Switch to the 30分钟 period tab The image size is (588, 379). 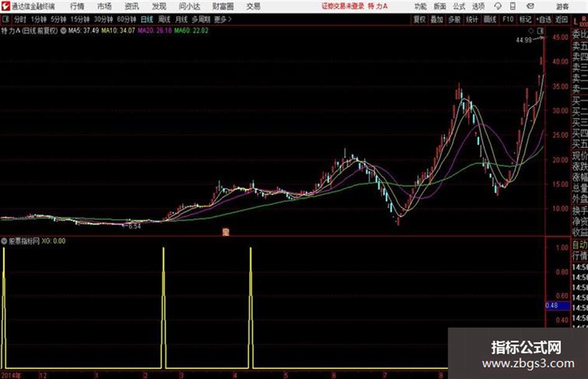click(103, 19)
